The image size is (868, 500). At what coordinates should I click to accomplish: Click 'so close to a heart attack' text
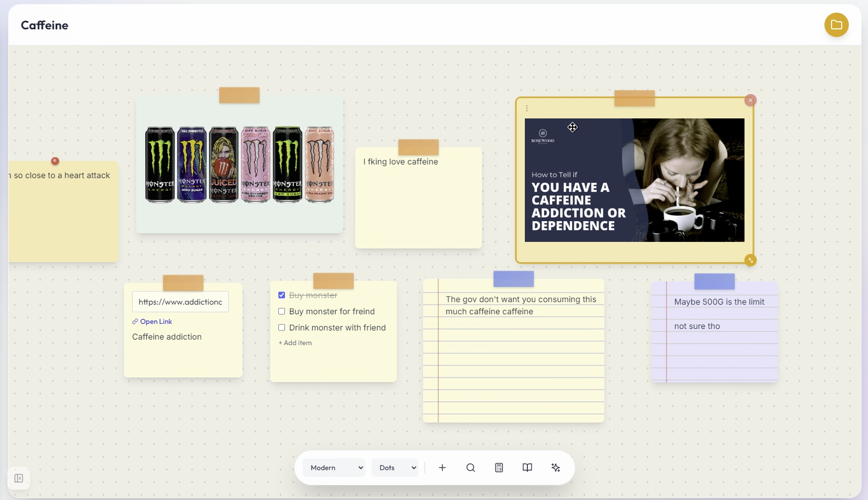pos(62,175)
